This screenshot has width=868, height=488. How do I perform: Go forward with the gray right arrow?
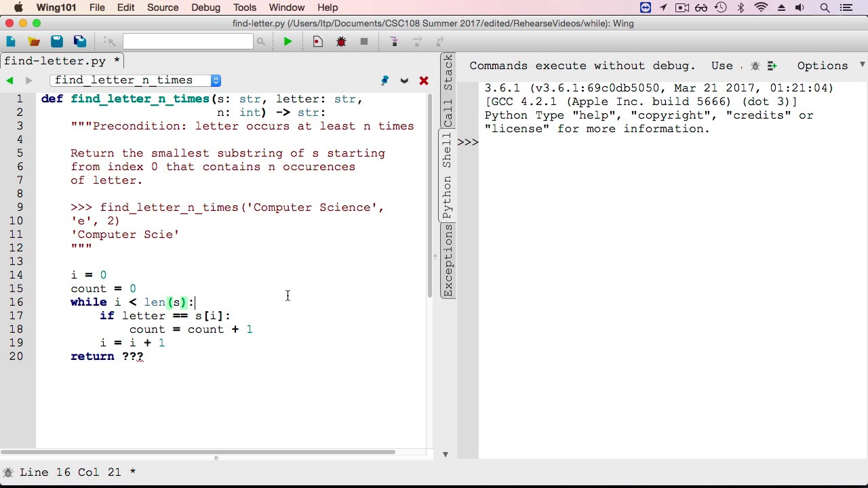point(28,81)
